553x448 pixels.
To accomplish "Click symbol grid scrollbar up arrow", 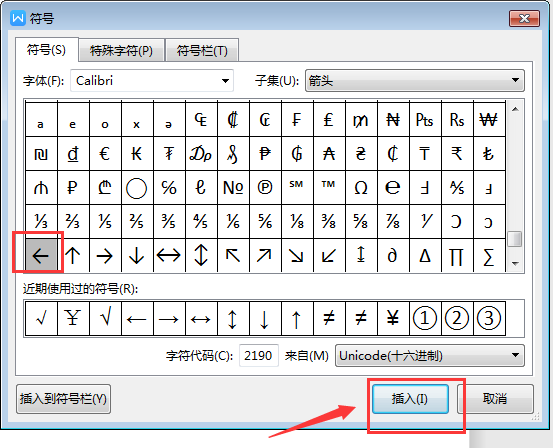I will pyautogui.click(x=515, y=109).
